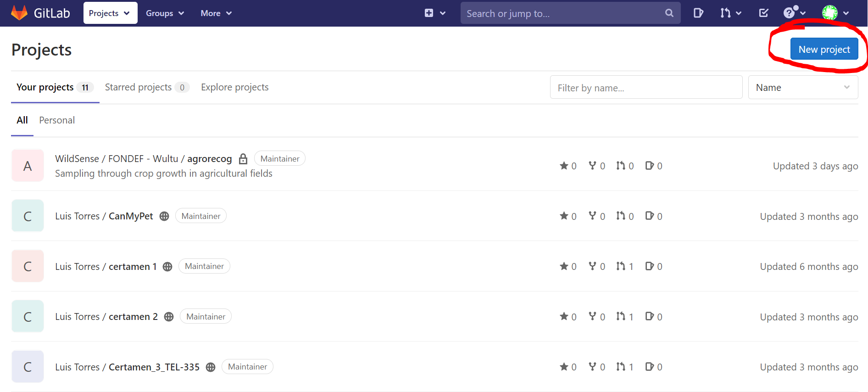Image resolution: width=868 pixels, height=392 pixels.
Task: Switch to the Personal sub-tab
Action: coord(57,120)
